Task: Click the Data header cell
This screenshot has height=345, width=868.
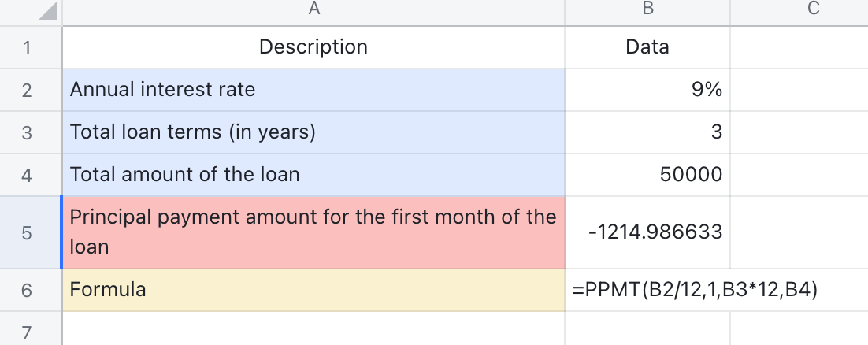Action: point(647,47)
